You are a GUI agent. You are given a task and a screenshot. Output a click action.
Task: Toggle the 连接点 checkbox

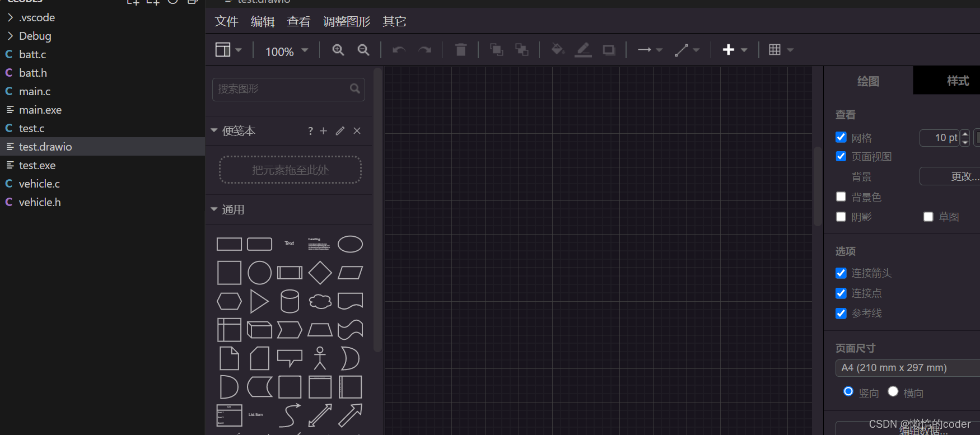pyautogui.click(x=841, y=293)
